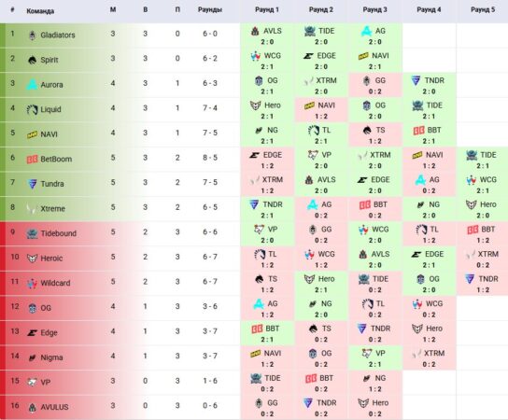Click the BetBoom logo in row 6
Screen dimensions: 508x420
click(32, 159)
